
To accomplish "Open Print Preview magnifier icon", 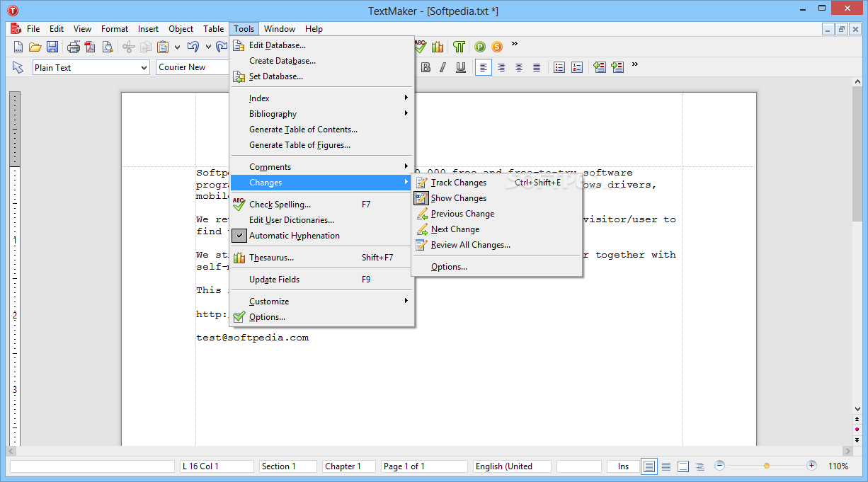I will click(108, 47).
